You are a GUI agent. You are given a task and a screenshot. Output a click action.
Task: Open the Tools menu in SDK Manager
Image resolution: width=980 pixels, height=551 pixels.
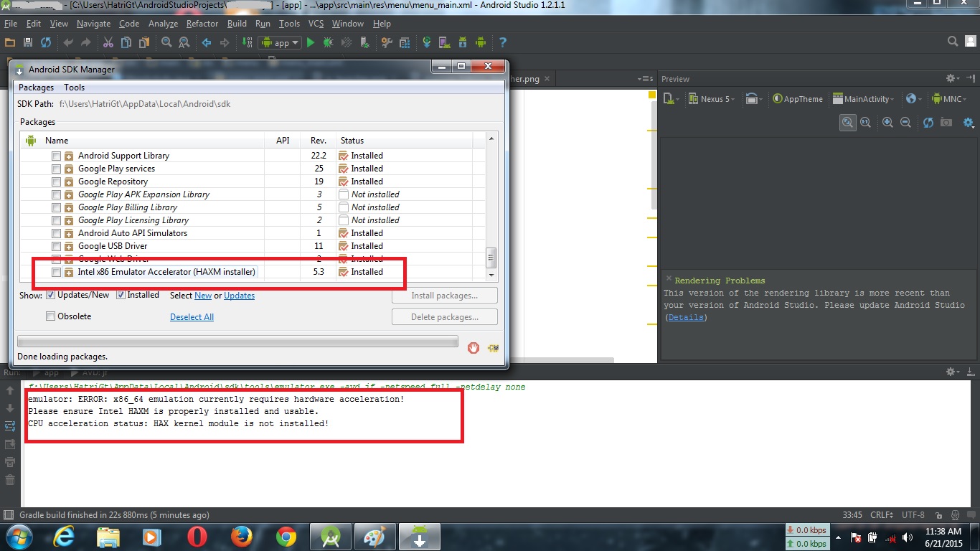pos(74,88)
